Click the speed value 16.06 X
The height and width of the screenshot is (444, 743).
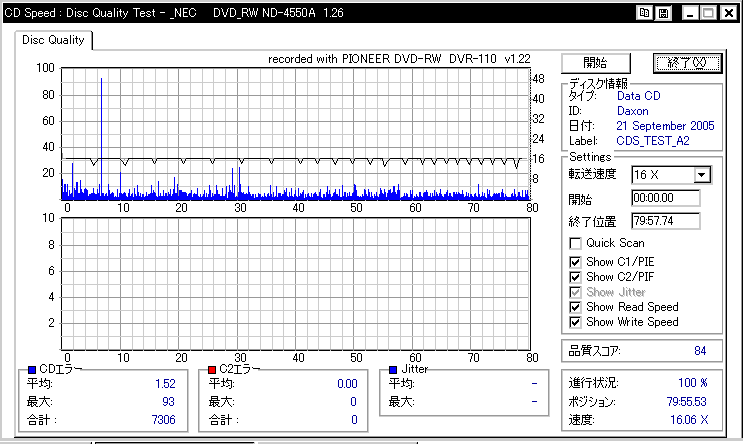point(689,420)
